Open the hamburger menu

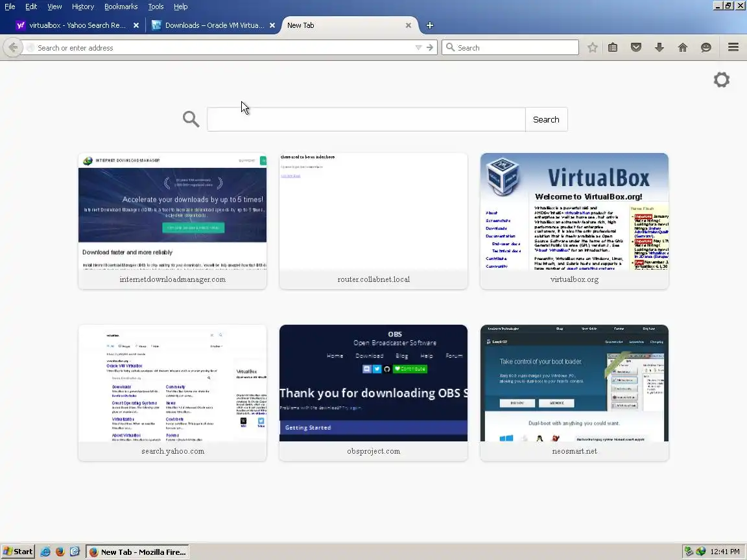(x=733, y=47)
